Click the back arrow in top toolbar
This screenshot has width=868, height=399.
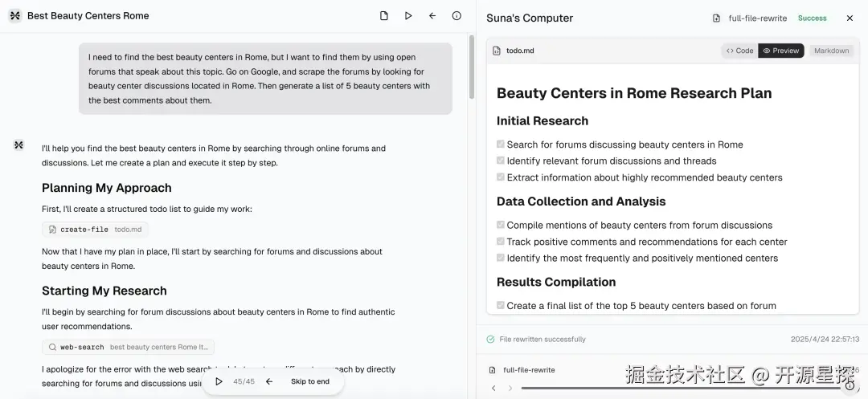pyautogui.click(x=432, y=15)
